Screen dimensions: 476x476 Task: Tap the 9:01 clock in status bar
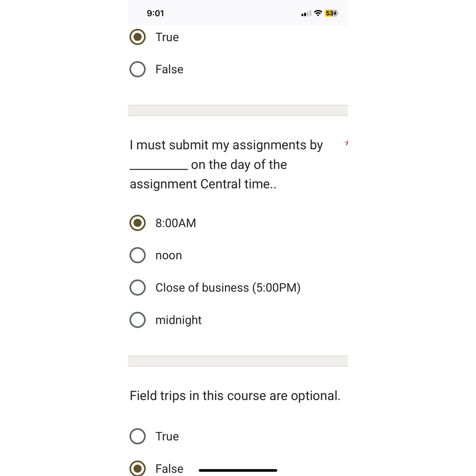click(155, 13)
